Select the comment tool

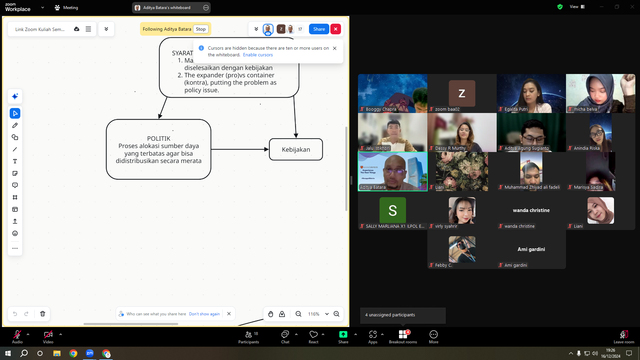pos(15,185)
